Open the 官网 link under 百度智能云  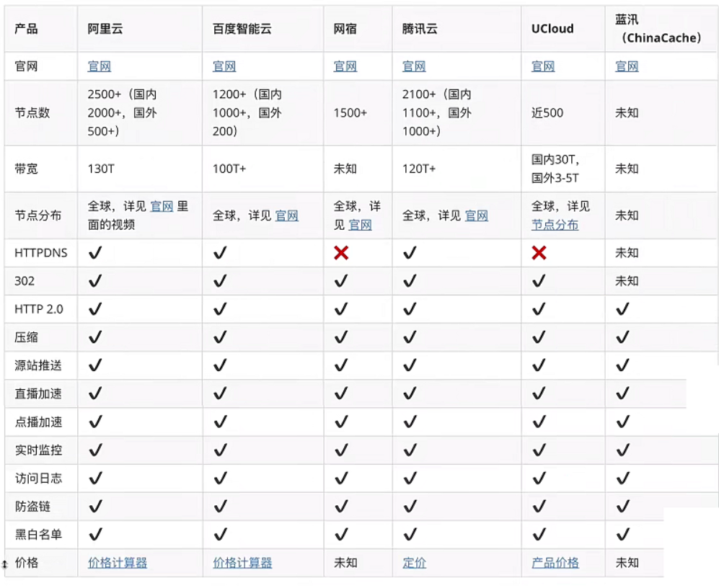click(x=224, y=66)
